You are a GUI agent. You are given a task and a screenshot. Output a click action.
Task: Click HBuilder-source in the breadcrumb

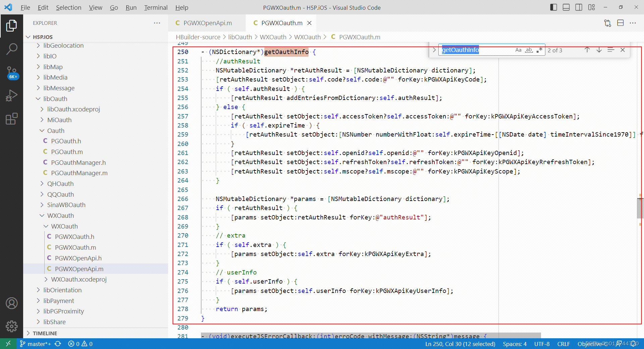(x=198, y=37)
